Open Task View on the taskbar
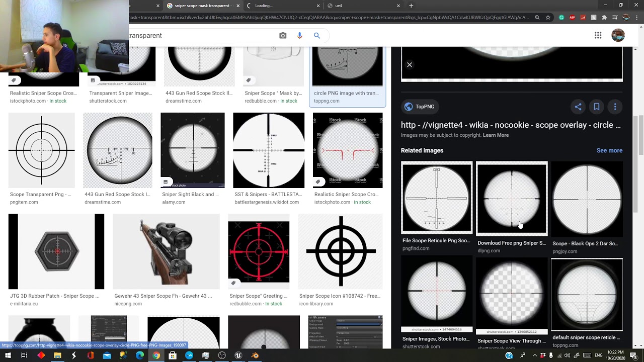Screen dimensions: 644x362 pos(24,355)
